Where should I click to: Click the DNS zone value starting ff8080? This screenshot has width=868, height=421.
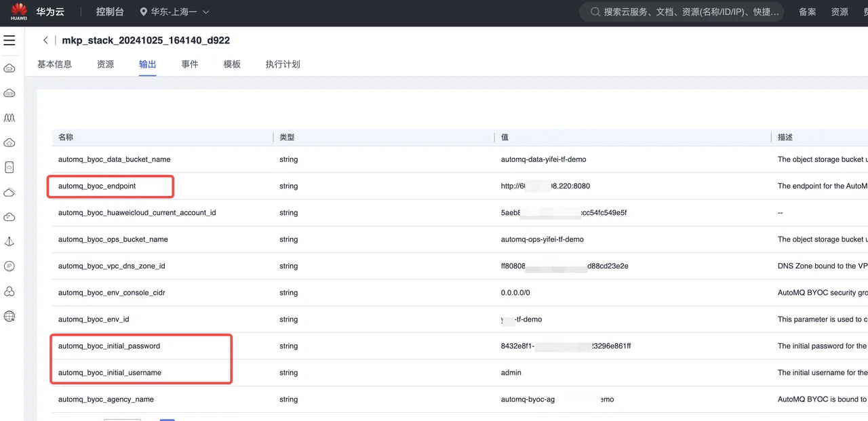click(x=564, y=266)
